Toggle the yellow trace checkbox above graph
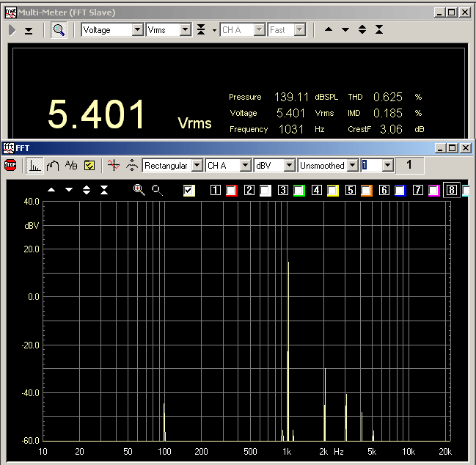Viewport: 476px width, 465px height. (x=189, y=191)
